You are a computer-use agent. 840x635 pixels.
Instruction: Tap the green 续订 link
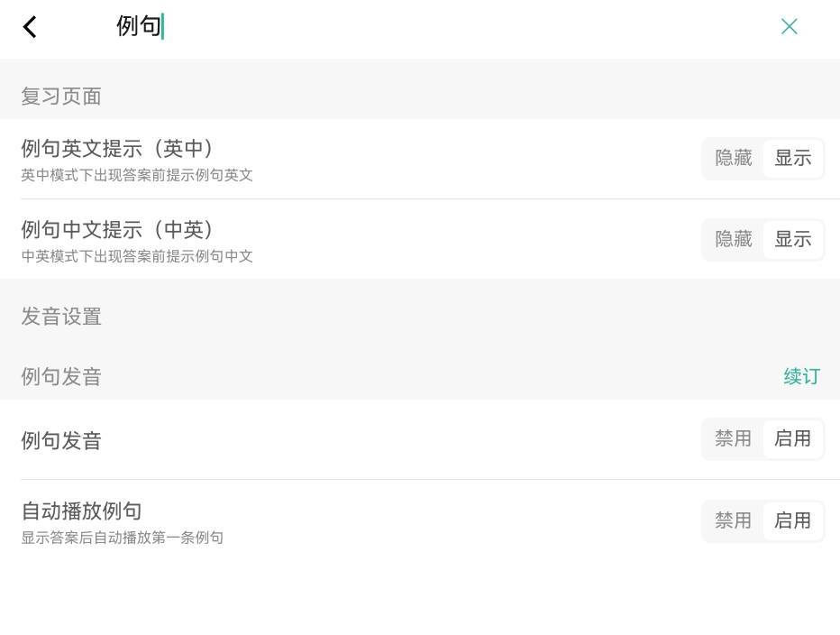(801, 377)
